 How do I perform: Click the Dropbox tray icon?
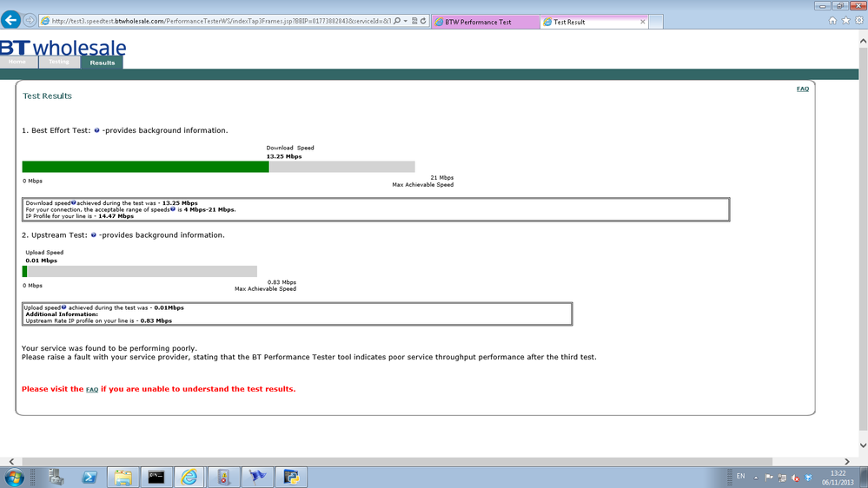(808, 478)
